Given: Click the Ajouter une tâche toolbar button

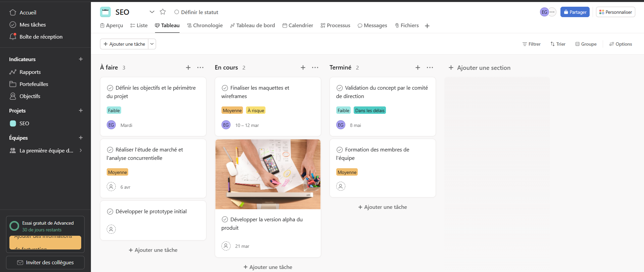Looking at the screenshot, I should pyautogui.click(x=124, y=44).
